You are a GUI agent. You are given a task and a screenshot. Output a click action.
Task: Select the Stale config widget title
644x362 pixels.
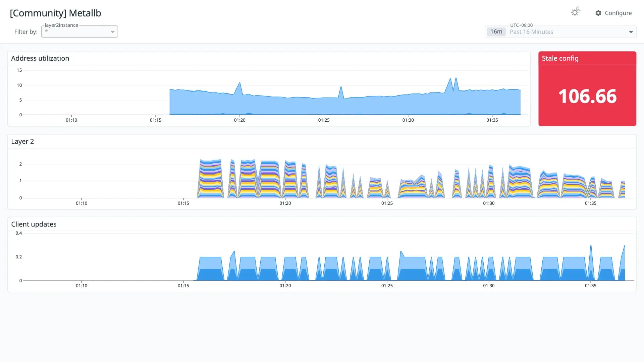560,58
